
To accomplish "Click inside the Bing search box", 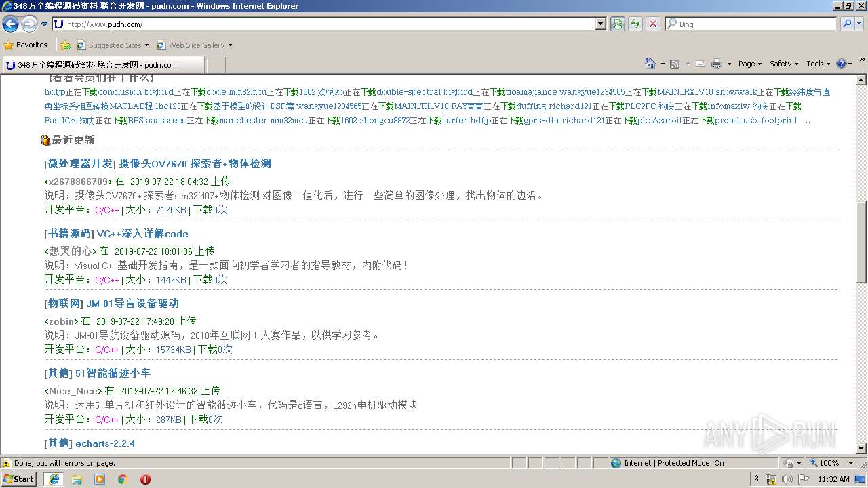I will coord(751,24).
